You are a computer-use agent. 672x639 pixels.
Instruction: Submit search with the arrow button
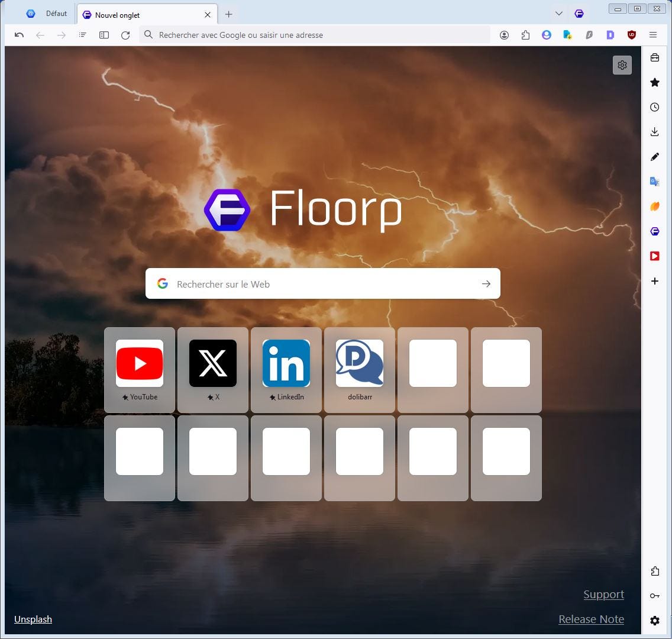click(x=486, y=284)
